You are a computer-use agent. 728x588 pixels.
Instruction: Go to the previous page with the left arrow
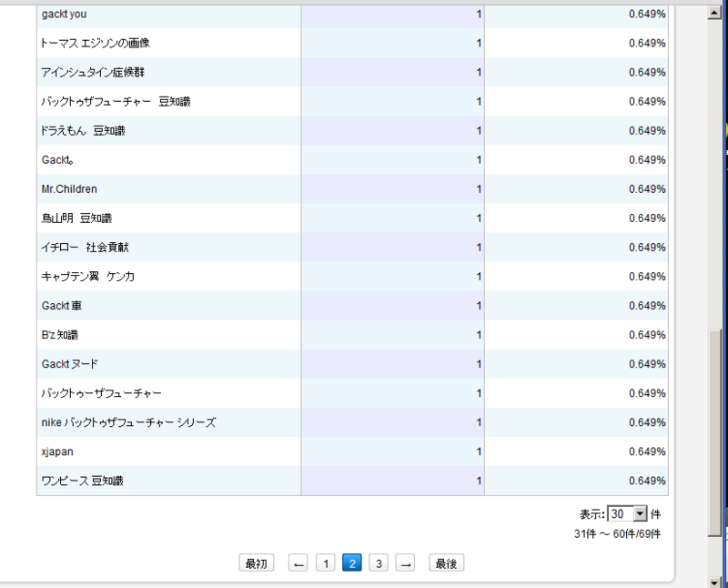[x=298, y=563]
